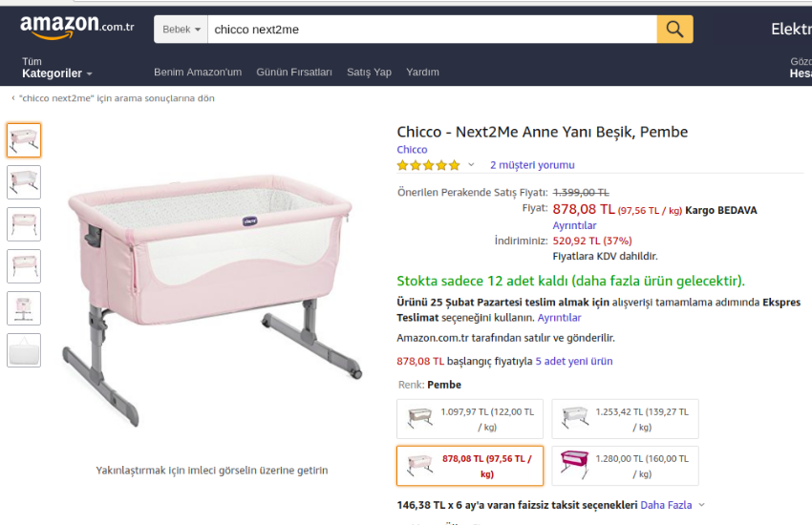
Task: Open Günün Fırsatları menu item
Action: (x=294, y=73)
